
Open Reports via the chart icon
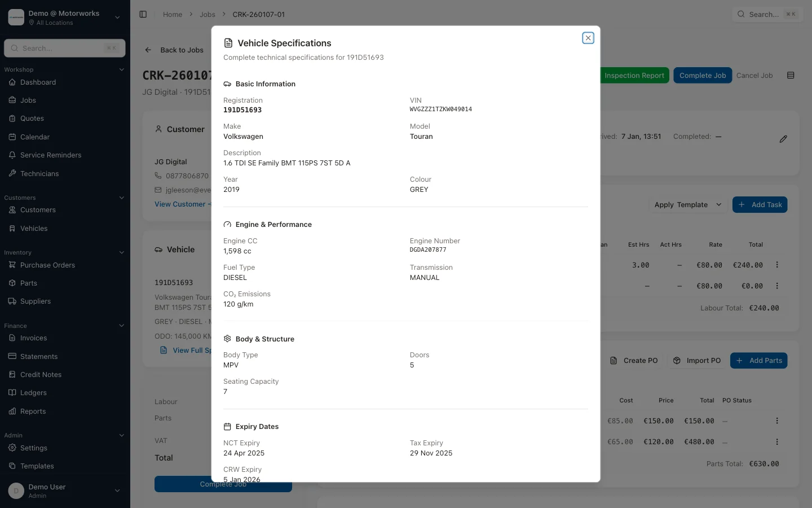coord(12,411)
